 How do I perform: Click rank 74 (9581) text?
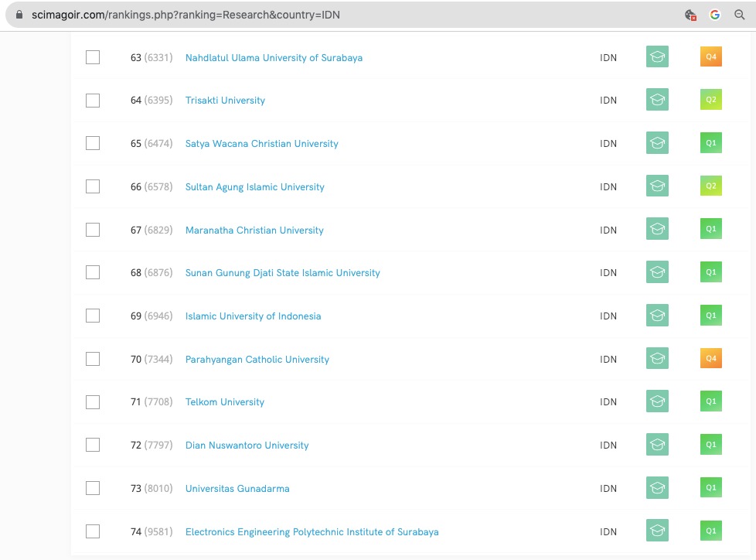(x=152, y=532)
